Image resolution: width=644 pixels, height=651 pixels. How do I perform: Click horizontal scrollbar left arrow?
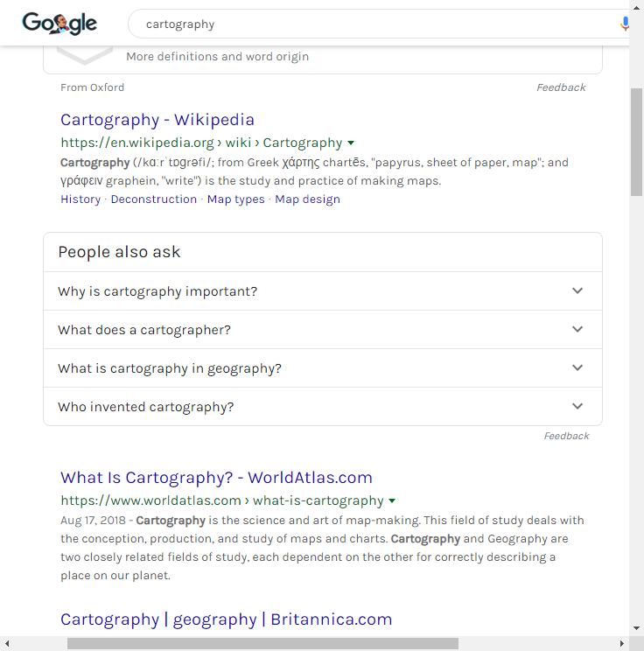7,643
